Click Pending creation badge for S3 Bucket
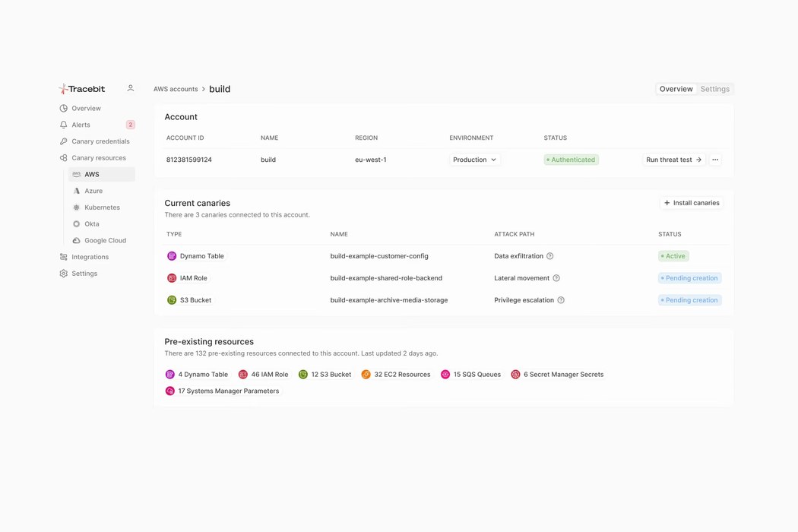The height and width of the screenshot is (532, 798). [689, 300]
